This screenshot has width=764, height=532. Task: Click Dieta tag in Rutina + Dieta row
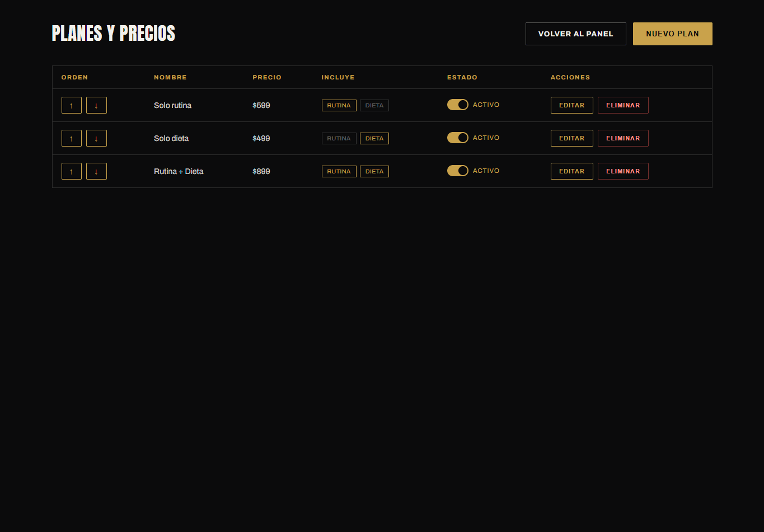click(374, 171)
